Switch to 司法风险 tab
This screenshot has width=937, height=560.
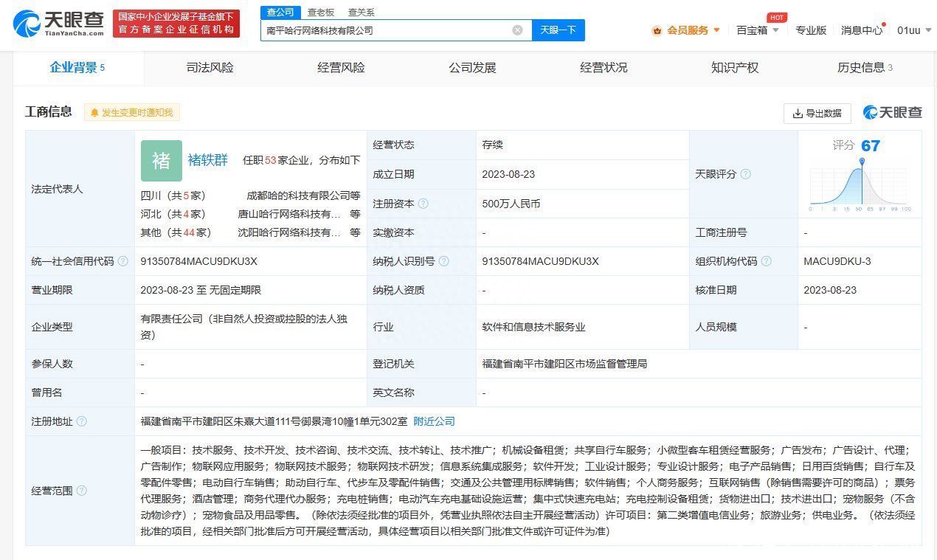(210, 68)
